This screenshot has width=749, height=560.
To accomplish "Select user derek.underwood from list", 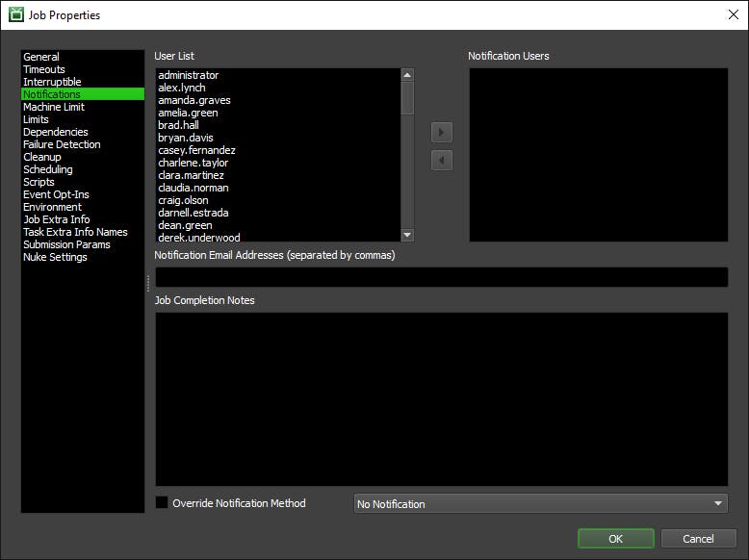I will 198,238.
